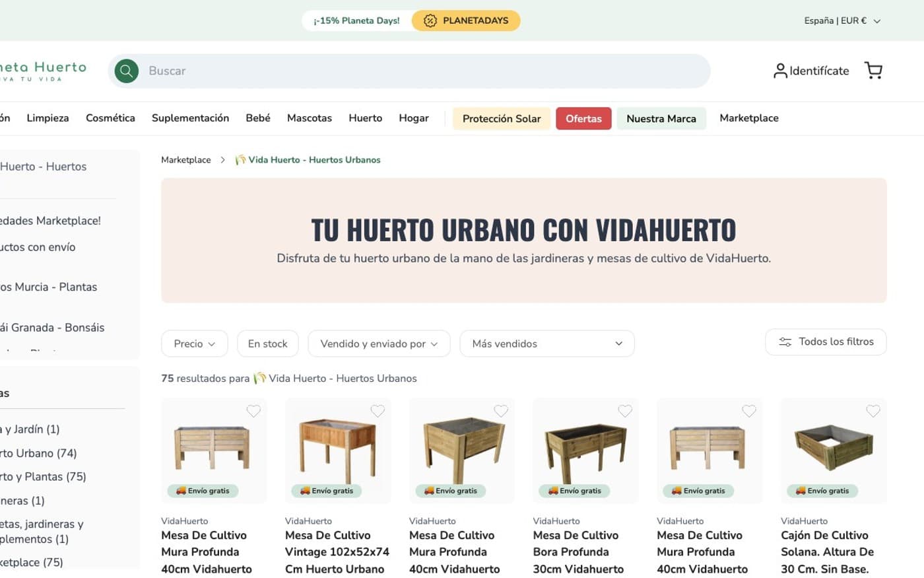Select the sidebar filter ending in neras (1)
This screenshot has height=578, width=924.
[22, 501]
